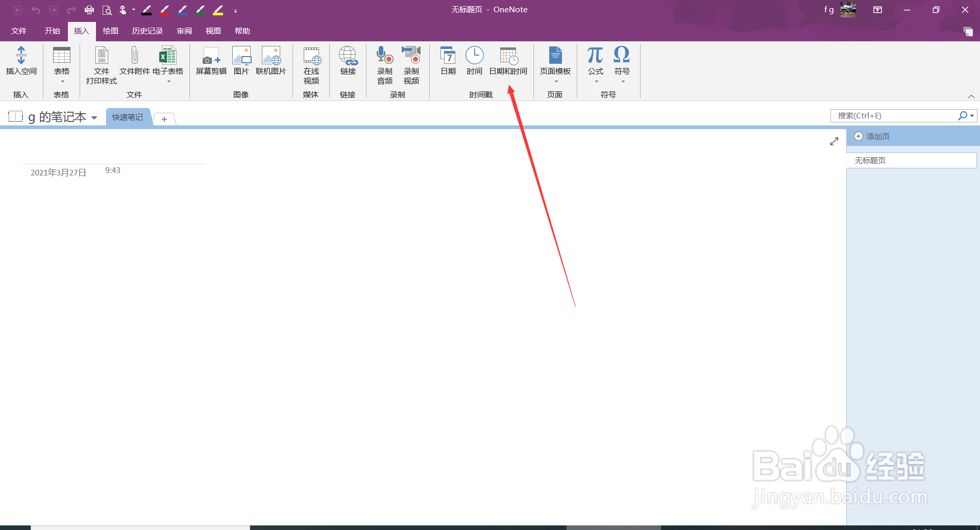980x530 pixels.
Task: Customize the Quick Access Toolbar dropdown
Action: click(235, 10)
